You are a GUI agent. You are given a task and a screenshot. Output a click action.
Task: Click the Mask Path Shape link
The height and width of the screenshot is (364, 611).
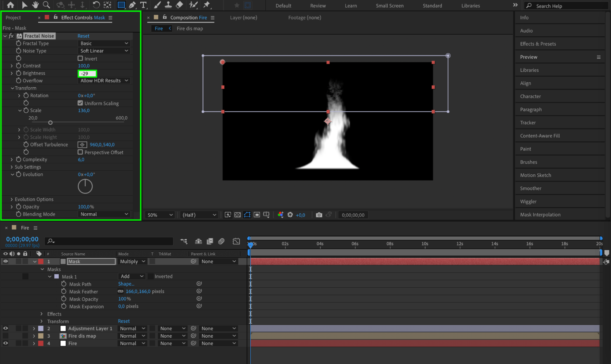point(126,284)
